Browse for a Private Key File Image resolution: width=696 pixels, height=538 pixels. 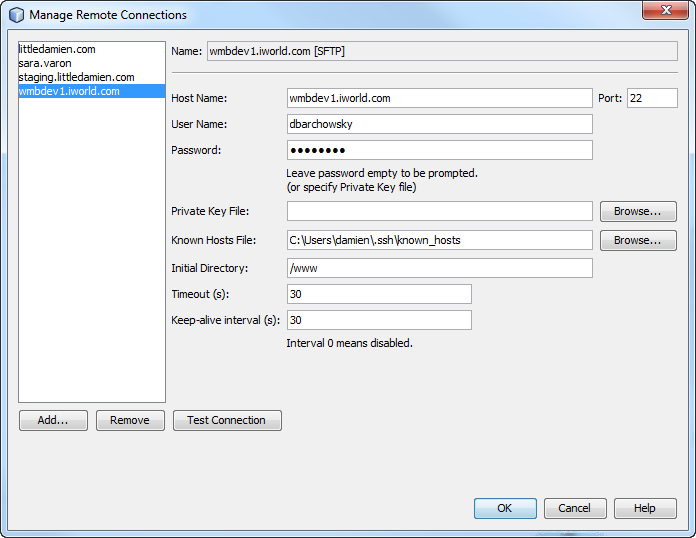pyautogui.click(x=637, y=211)
